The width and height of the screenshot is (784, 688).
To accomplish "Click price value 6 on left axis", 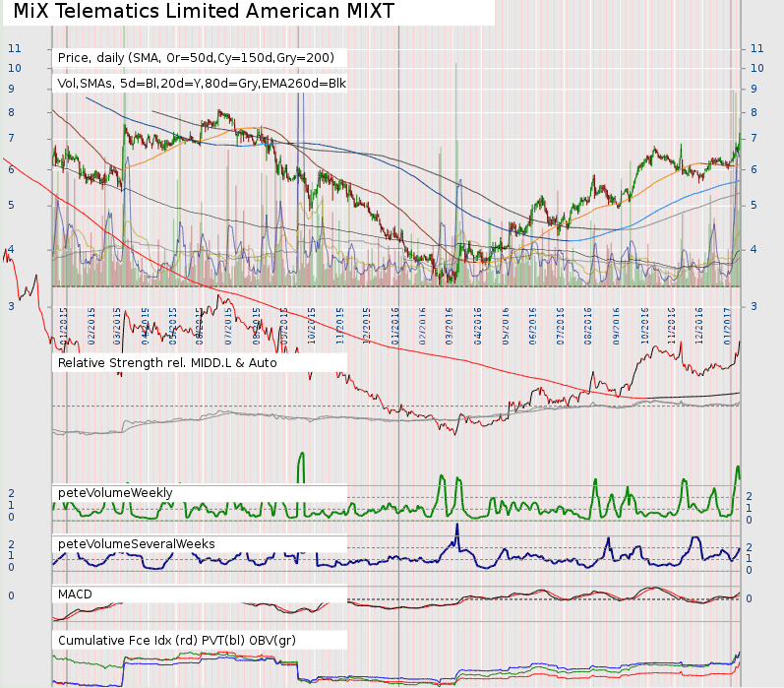I will [11, 169].
